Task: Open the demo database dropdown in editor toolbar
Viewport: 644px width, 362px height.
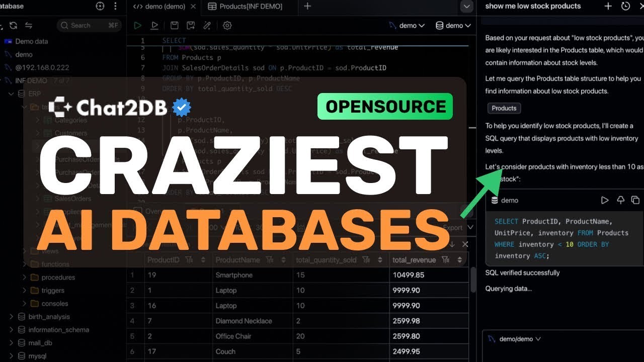Action: click(x=453, y=25)
